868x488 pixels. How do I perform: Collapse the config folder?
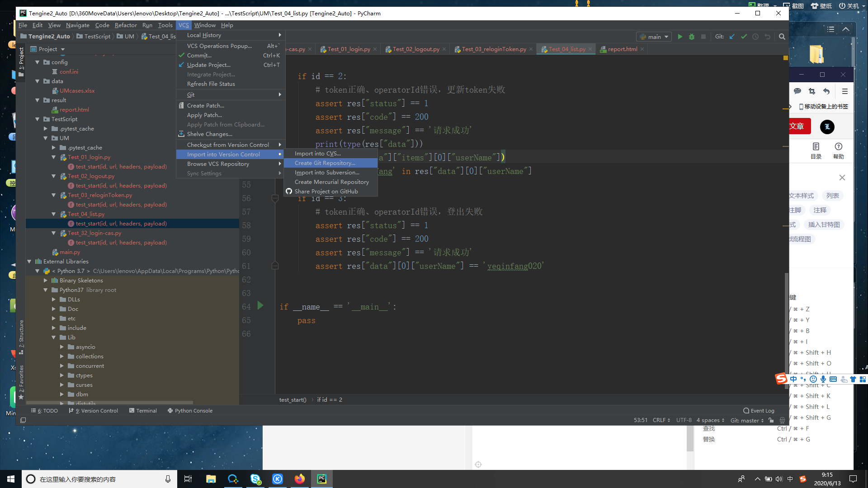point(38,62)
